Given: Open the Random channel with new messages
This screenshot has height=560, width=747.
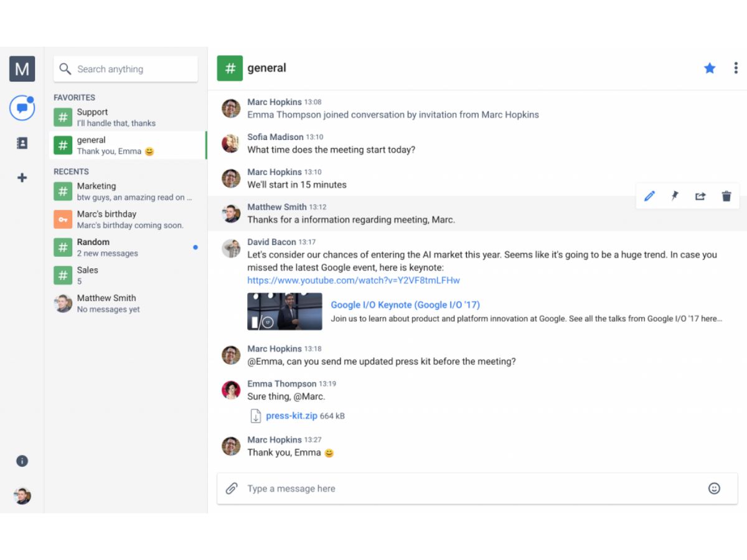Looking at the screenshot, I should (x=128, y=248).
